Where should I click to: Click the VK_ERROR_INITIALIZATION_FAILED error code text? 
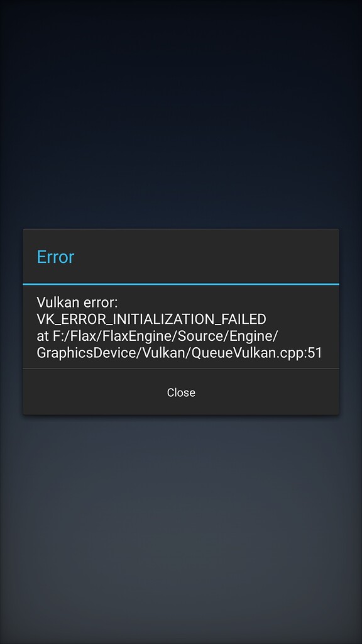point(151,319)
